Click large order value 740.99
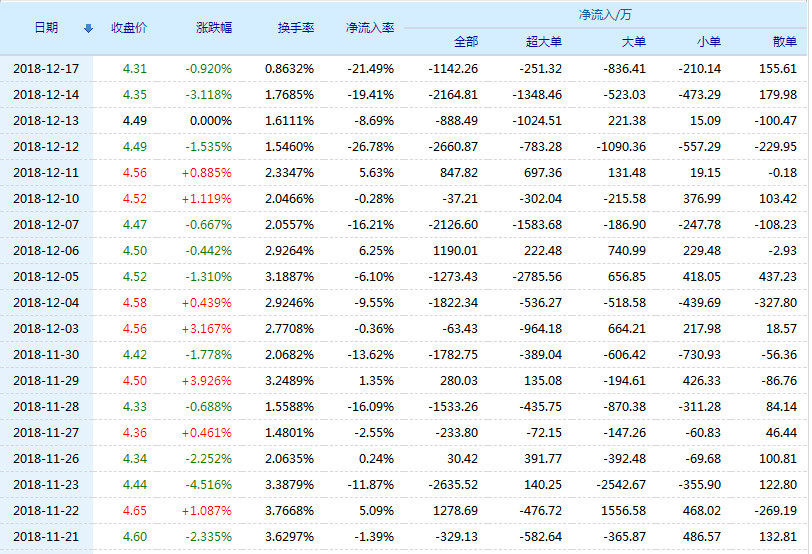The height and width of the screenshot is (554, 812). pyautogui.click(x=627, y=251)
